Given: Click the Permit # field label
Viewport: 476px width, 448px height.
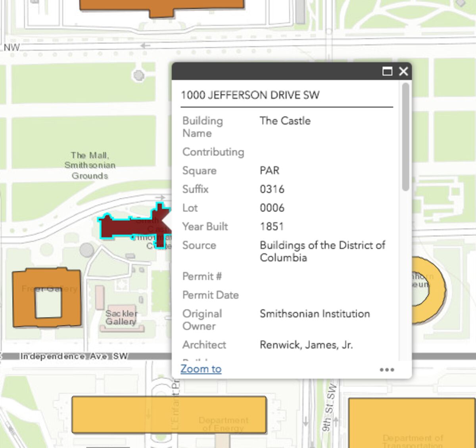Looking at the screenshot, I should pyautogui.click(x=202, y=276).
